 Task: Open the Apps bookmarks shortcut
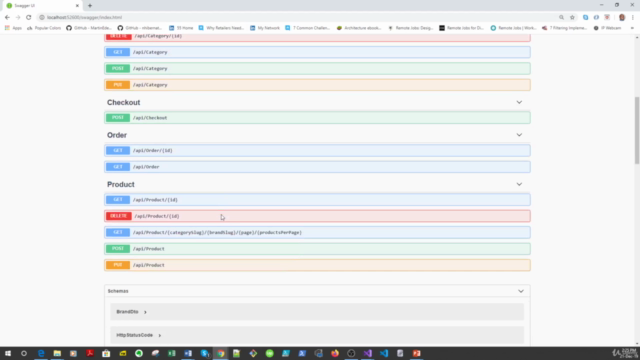coord(13,28)
